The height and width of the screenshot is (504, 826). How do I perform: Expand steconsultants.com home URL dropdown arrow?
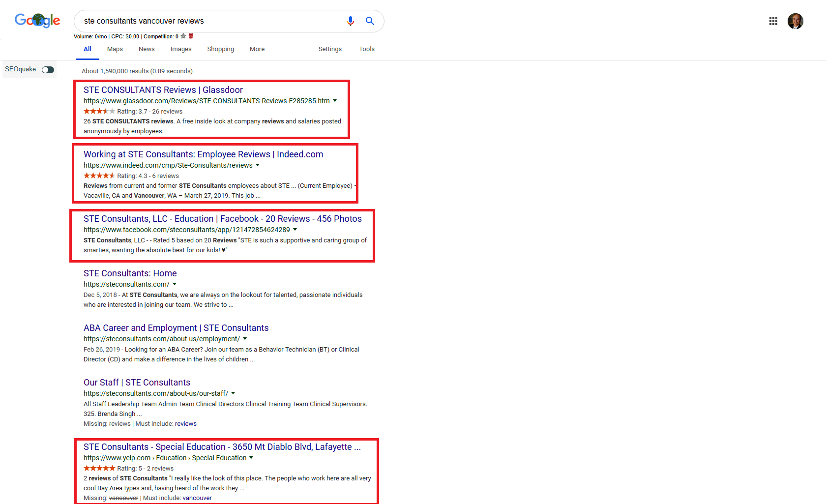coord(175,284)
